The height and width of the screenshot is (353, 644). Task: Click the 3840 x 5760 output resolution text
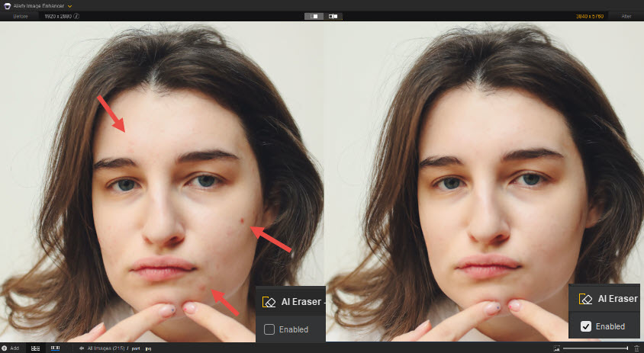pos(589,17)
